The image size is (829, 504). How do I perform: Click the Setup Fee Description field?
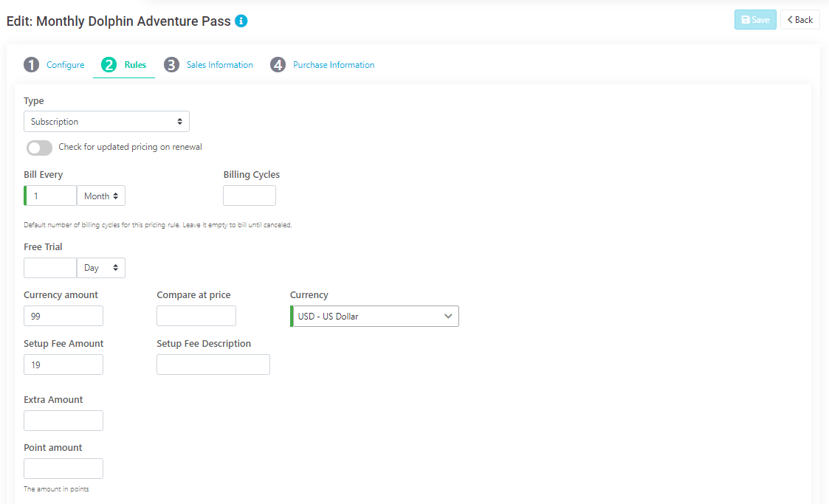[213, 364]
